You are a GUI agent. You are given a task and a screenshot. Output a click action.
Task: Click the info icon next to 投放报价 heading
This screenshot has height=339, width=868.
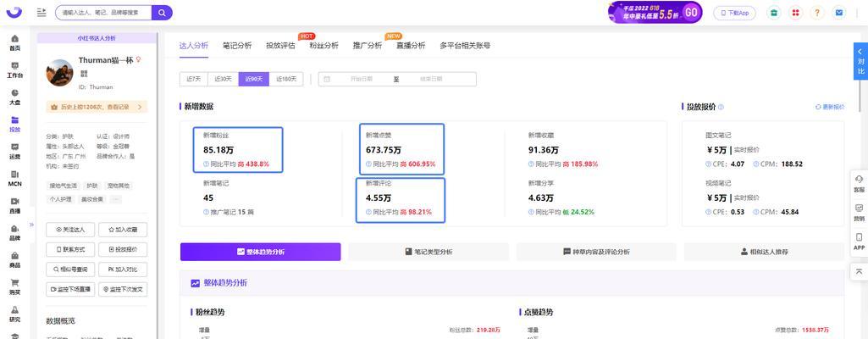click(x=721, y=107)
